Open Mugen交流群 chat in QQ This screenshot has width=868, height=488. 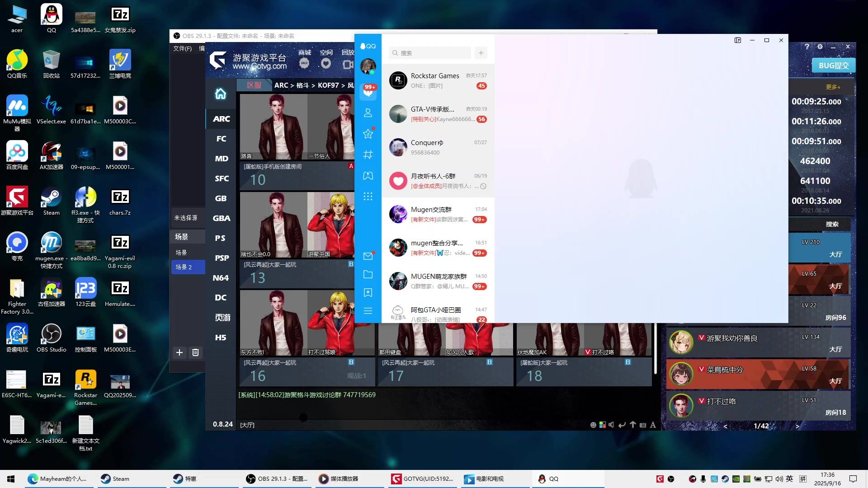438,214
